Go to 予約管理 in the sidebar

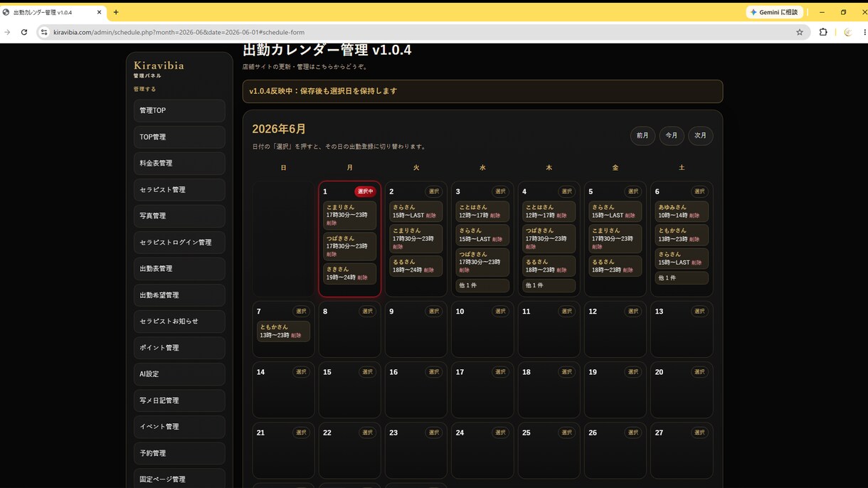[179, 453]
